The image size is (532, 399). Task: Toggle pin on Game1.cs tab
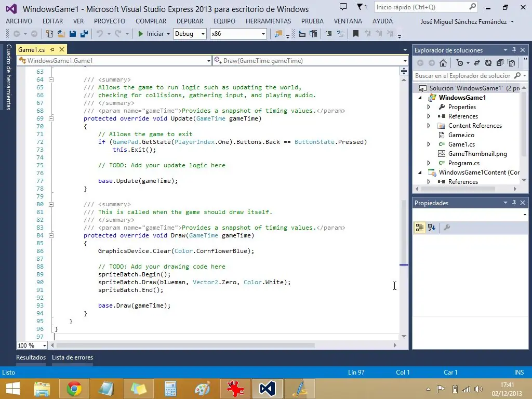point(51,50)
